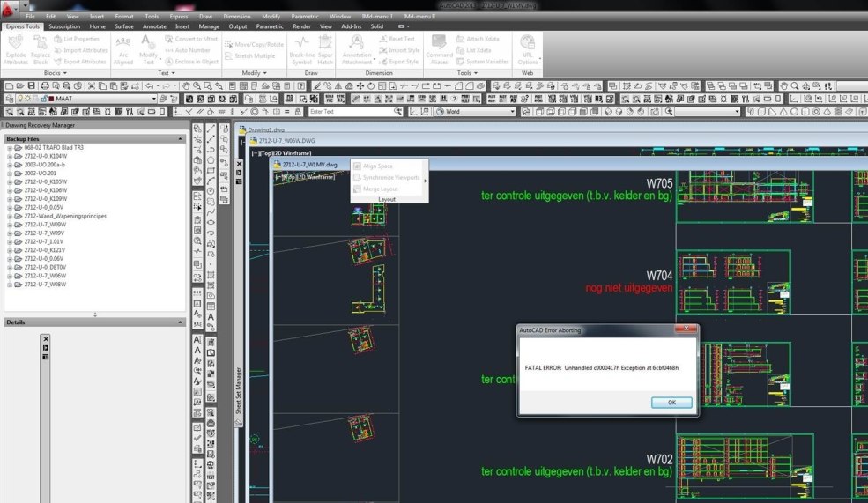Click List Properties in Blocks panel
The height and width of the screenshot is (503, 868).
click(x=77, y=39)
